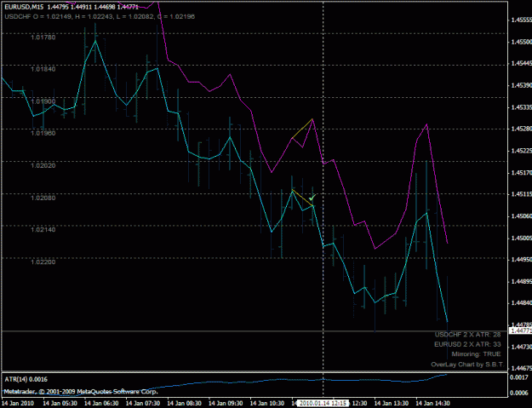Click the 1.4484 price scale value
Image resolution: width=532 pixels, height=408 pixels.
coord(521,303)
